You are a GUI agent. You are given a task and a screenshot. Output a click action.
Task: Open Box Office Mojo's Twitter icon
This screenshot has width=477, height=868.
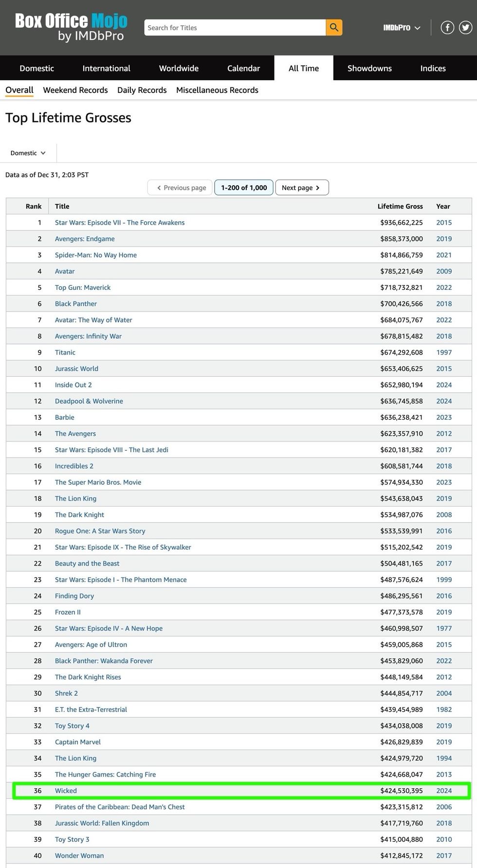(465, 27)
